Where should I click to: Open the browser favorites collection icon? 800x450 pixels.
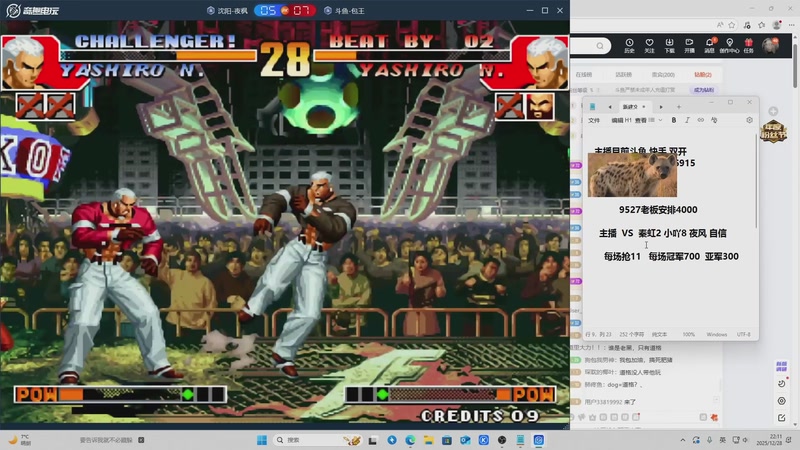(x=762, y=24)
